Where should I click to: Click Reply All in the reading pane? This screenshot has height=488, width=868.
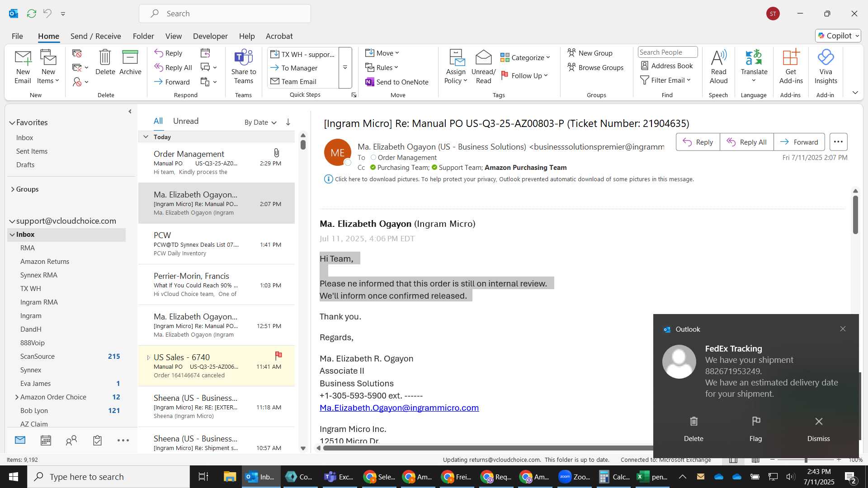click(x=746, y=142)
